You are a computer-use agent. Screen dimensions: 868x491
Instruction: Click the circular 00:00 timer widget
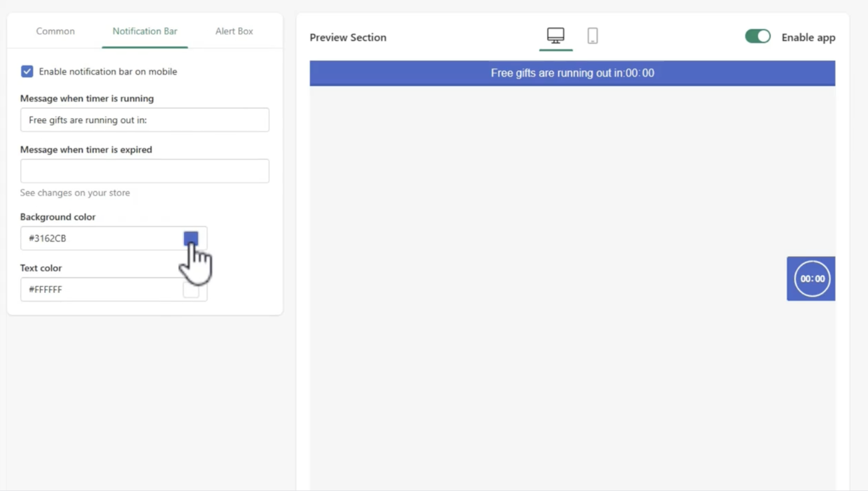(x=812, y=278)
